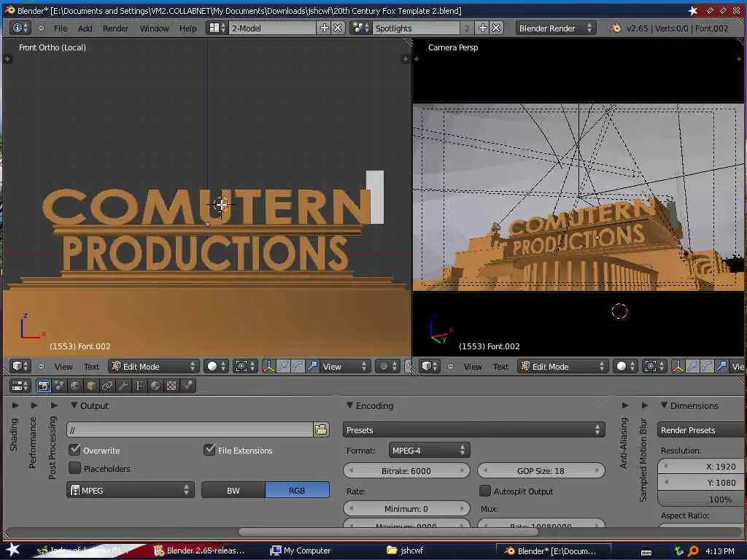The width and height of the screenshot is (747, 560).
Task: Open Text menu in Front Ortho viewport
Action: [x=91, y=366]
